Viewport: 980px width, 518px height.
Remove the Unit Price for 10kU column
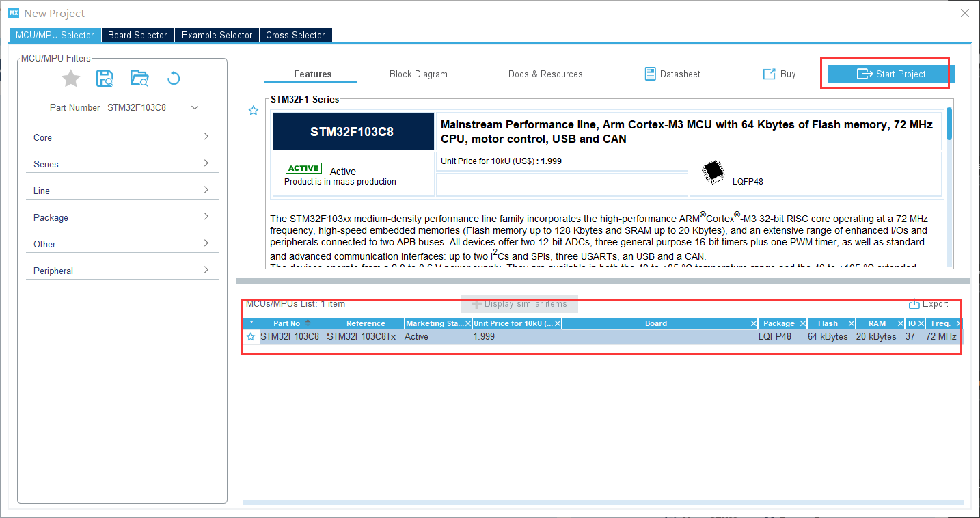click(x=558, y=324)
